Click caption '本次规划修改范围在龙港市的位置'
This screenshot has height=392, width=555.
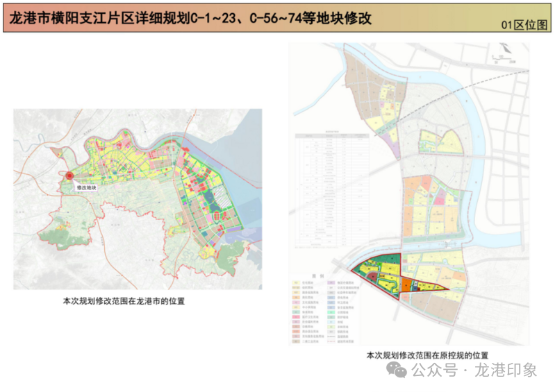124,301
